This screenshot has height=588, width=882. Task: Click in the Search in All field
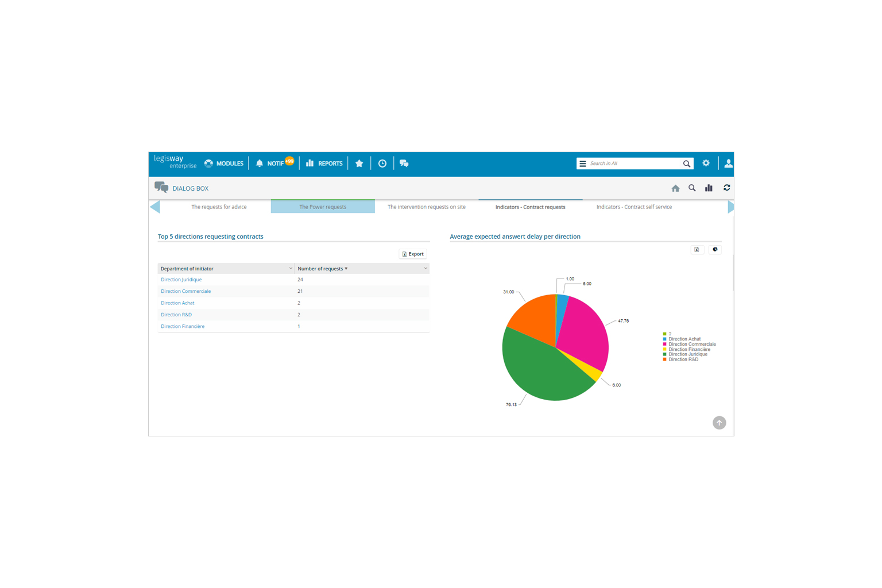633,164
